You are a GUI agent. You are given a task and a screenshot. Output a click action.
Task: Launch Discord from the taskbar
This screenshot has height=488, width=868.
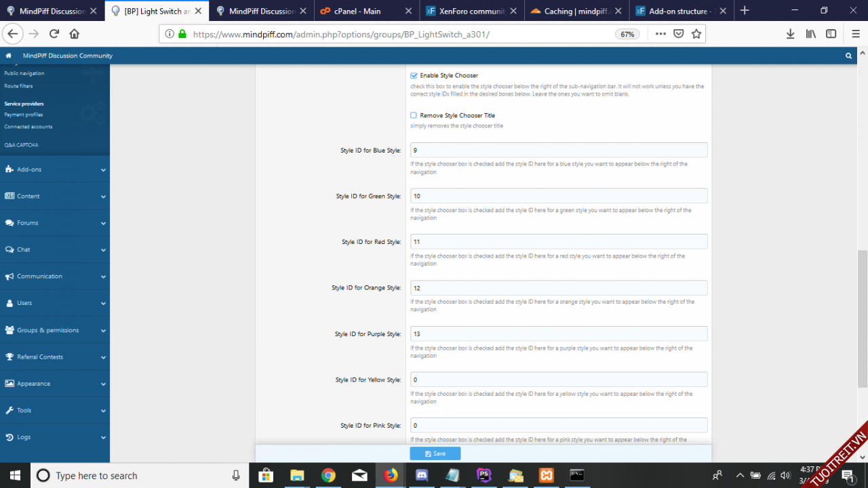tap(422, 475)
